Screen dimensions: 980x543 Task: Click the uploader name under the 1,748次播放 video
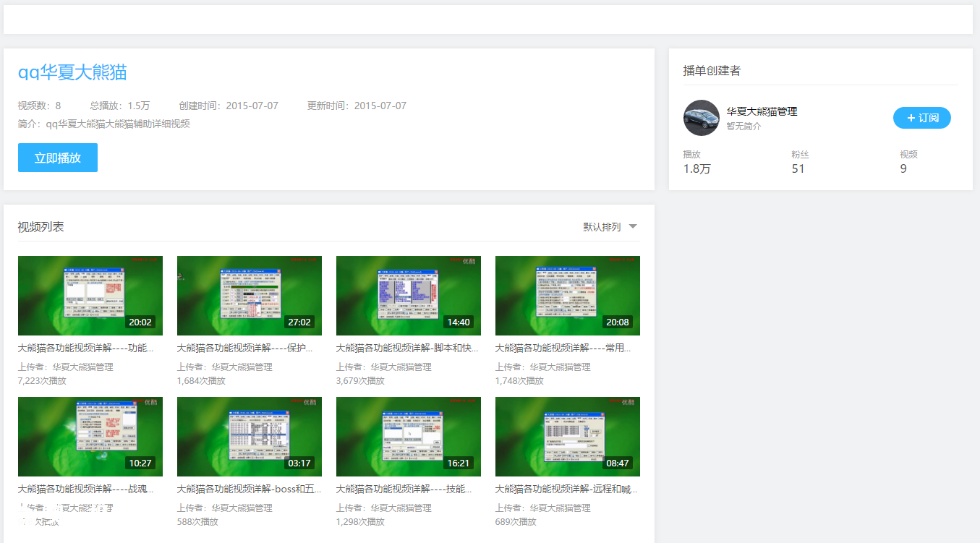[560, 367]
